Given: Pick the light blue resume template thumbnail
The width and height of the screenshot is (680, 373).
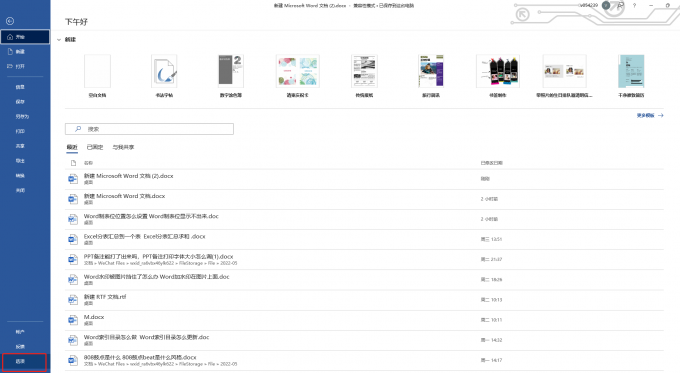Looking at the screenshot, I should (631, 71).
